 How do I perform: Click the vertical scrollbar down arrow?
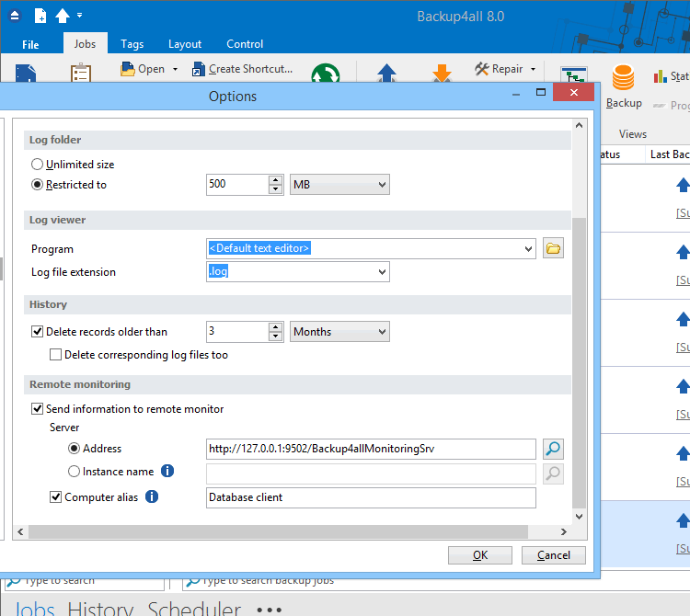tap(579, 517)
